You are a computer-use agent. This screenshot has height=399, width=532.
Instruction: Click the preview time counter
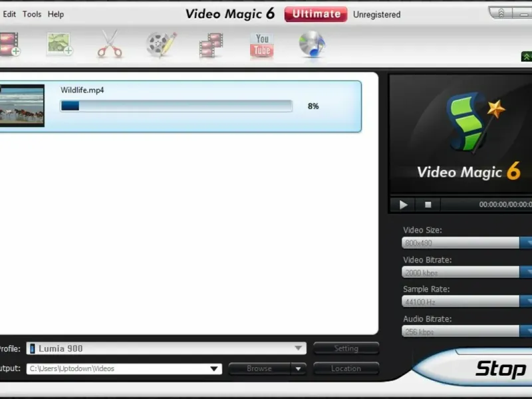click(x=505, y=204)
